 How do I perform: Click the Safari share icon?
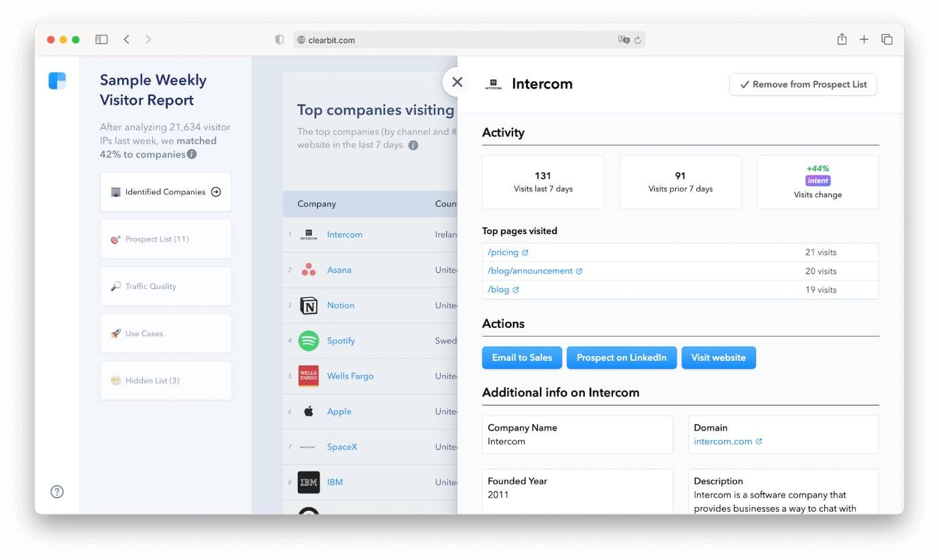coord(842,40)
